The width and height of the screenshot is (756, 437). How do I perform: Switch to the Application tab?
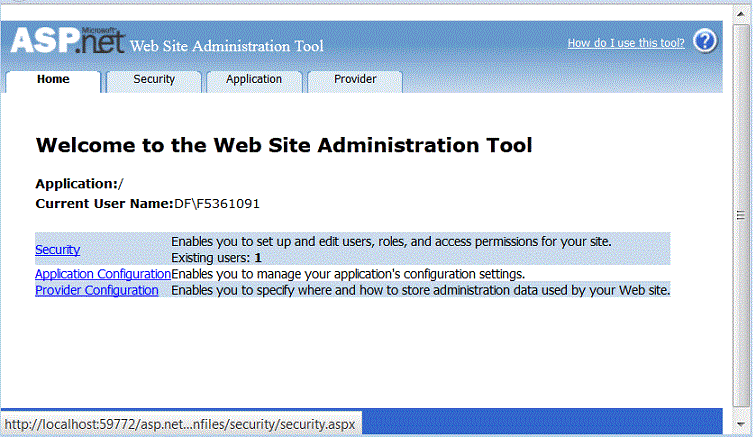point(254,81)
